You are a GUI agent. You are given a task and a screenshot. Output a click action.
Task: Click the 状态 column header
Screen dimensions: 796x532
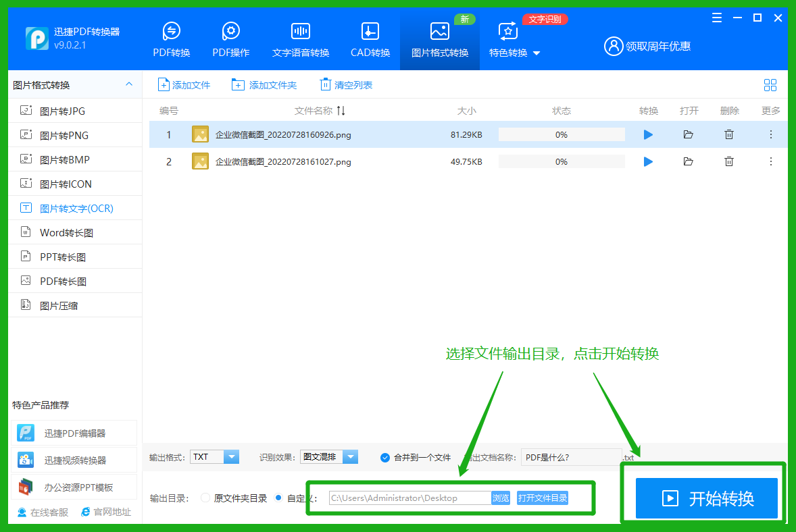coord(562,111)
